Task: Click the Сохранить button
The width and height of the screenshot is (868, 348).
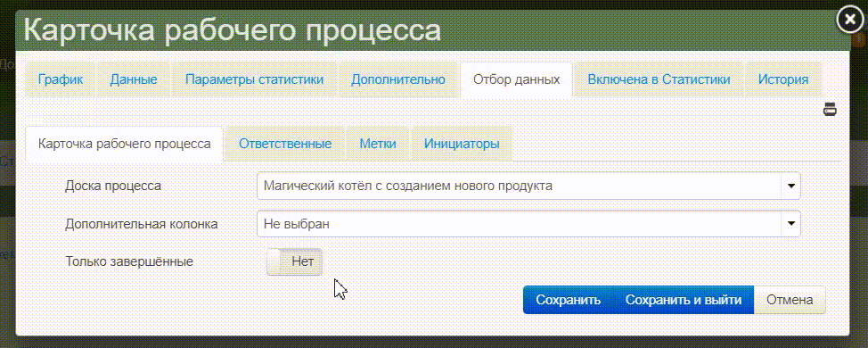Action: click(569, 300)
